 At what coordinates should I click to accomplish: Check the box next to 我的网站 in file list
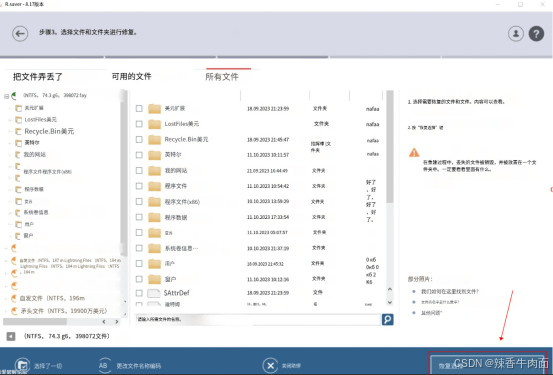pos(139,170)
